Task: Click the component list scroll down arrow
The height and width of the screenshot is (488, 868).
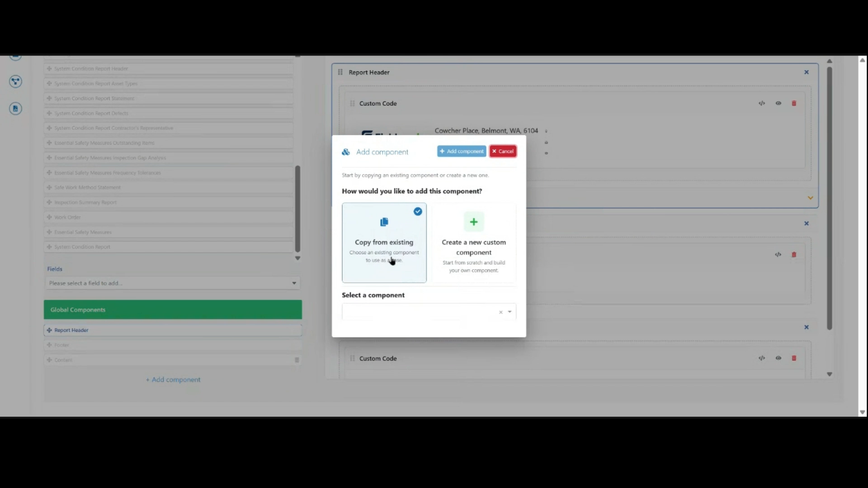Action: click(x=297, y=258)
